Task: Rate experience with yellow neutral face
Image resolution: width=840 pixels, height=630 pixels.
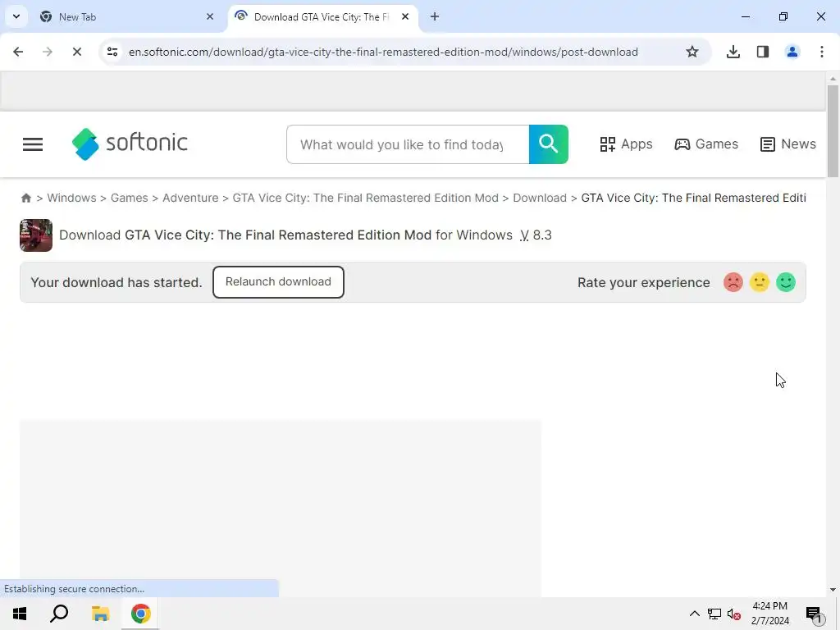Action: [759, 282]
